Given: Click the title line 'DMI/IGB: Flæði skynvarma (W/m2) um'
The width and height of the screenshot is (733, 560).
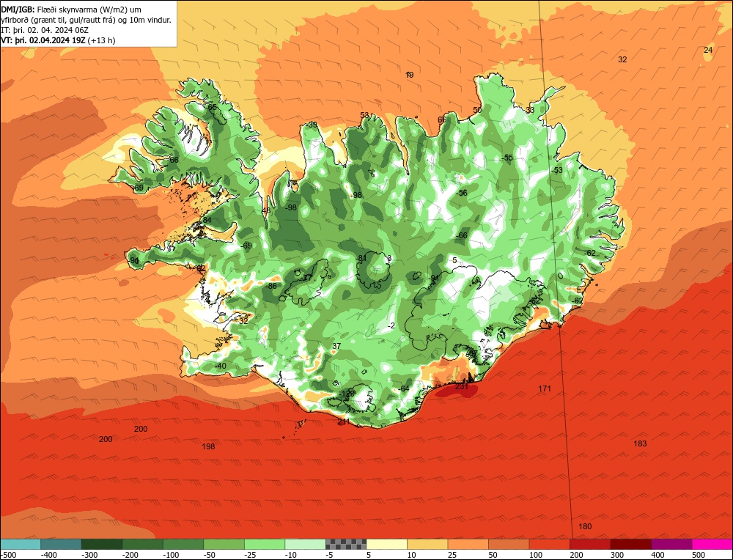Looking at the screenshot, I should point(71,10).
